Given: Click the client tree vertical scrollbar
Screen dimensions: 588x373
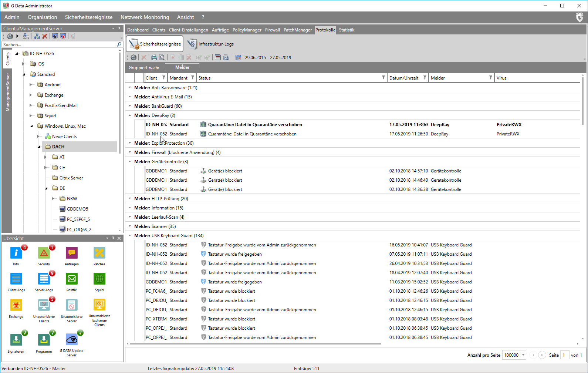Looking at the screenshot, I should (120, 104).
